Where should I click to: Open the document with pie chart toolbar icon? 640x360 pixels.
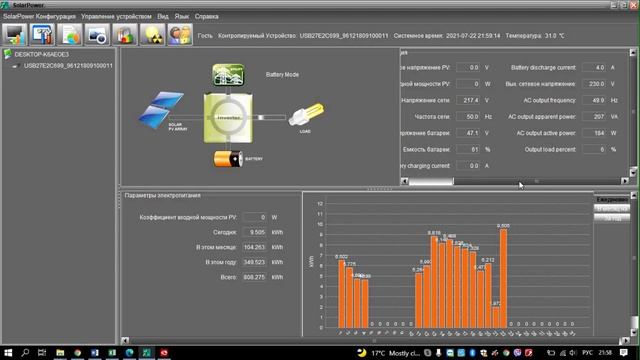pos(70,35)
